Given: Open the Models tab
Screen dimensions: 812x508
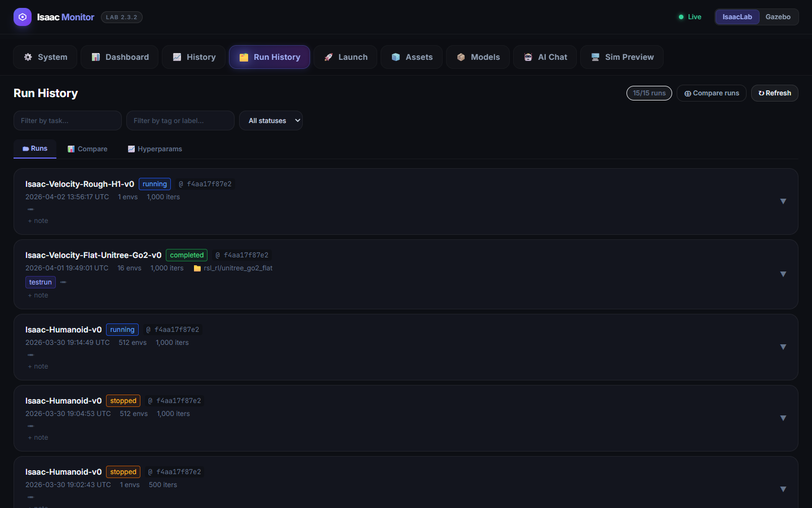Looking at the screenshot, I should 478,57.
